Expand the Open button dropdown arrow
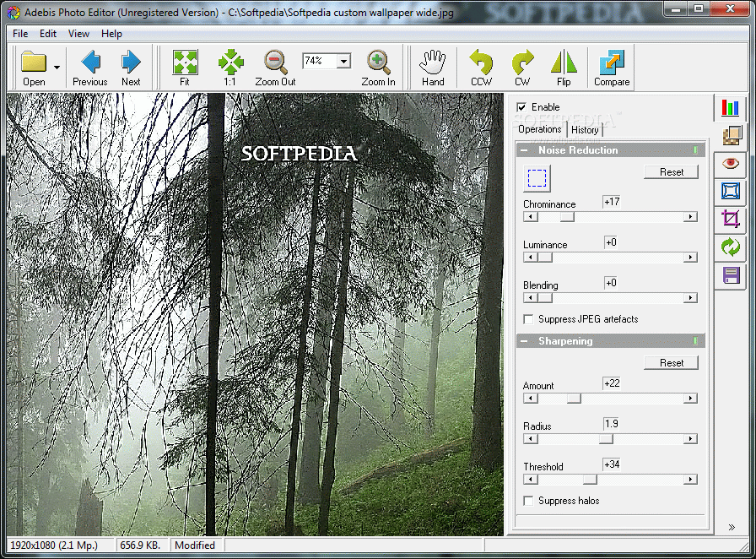Screen dimensions: 756x559 pyautogui.click(x=57, y=67)
